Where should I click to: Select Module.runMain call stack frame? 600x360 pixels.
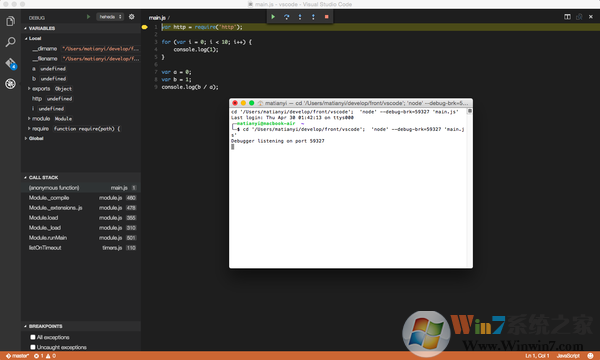(x=81, y=238)
